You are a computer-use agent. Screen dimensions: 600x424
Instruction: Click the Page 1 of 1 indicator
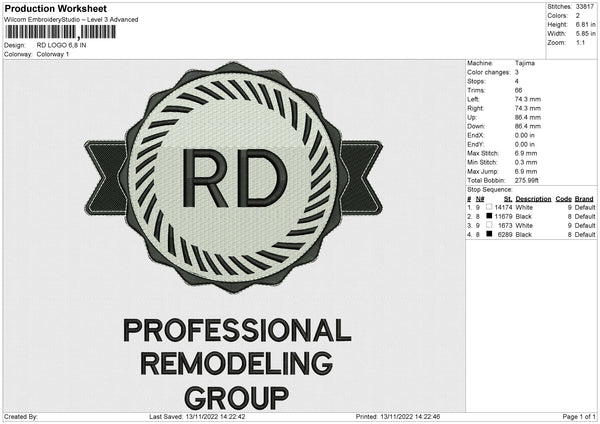tap(579, 416)
